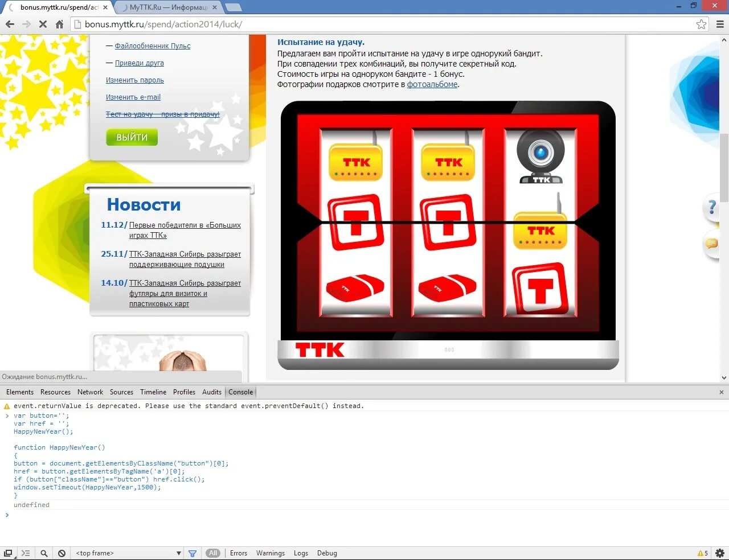
Task: Click the DevTools dock/undock icon
Action: point(8,553)
